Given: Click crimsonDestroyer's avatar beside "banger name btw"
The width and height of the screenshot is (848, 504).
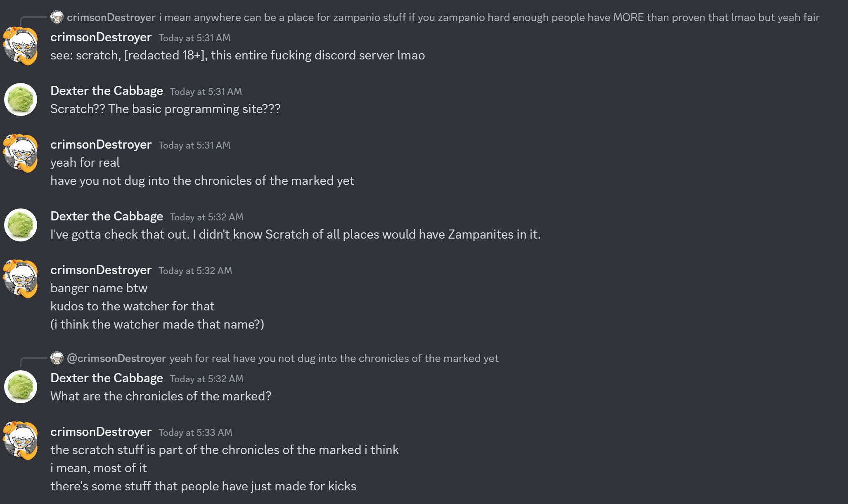Looking at the screenshot, I should point(20,279).
